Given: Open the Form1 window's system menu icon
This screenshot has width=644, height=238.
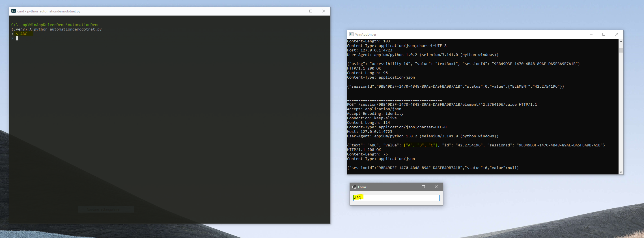Looking at the screenshot, I should click(354, 187).
